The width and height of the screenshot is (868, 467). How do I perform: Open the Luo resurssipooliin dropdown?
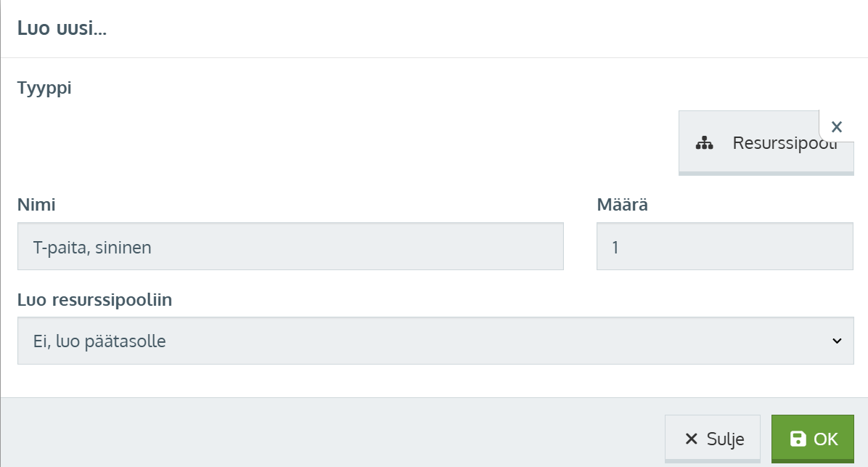tap(435, 341)
